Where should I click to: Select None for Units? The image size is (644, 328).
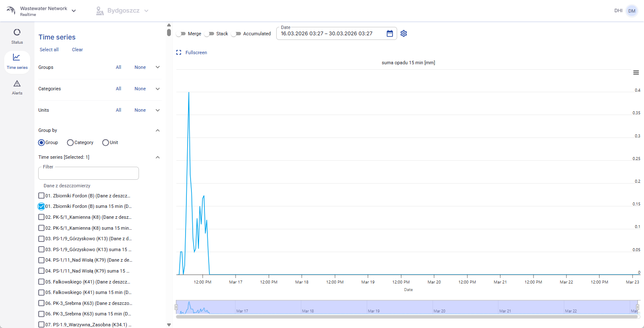[x=140, y=110]
